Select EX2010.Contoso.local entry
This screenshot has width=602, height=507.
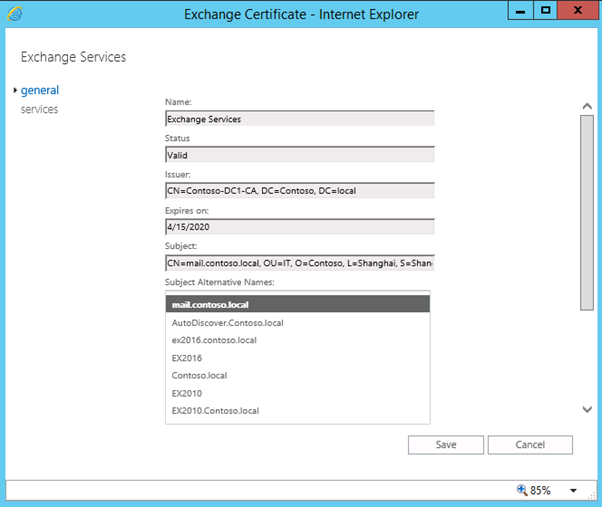298,411
